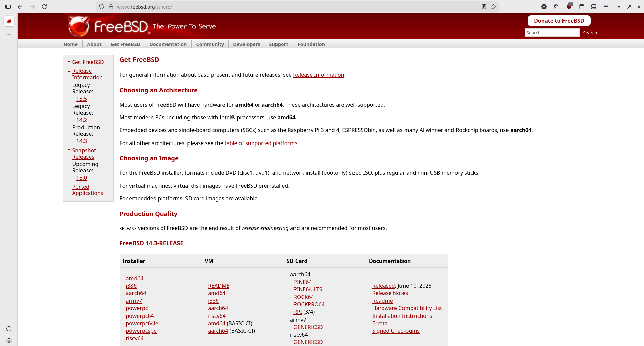The height and width of the screenshot is (346, 644).
Task: Open the Home nav menu item
Action: point(71,44)
